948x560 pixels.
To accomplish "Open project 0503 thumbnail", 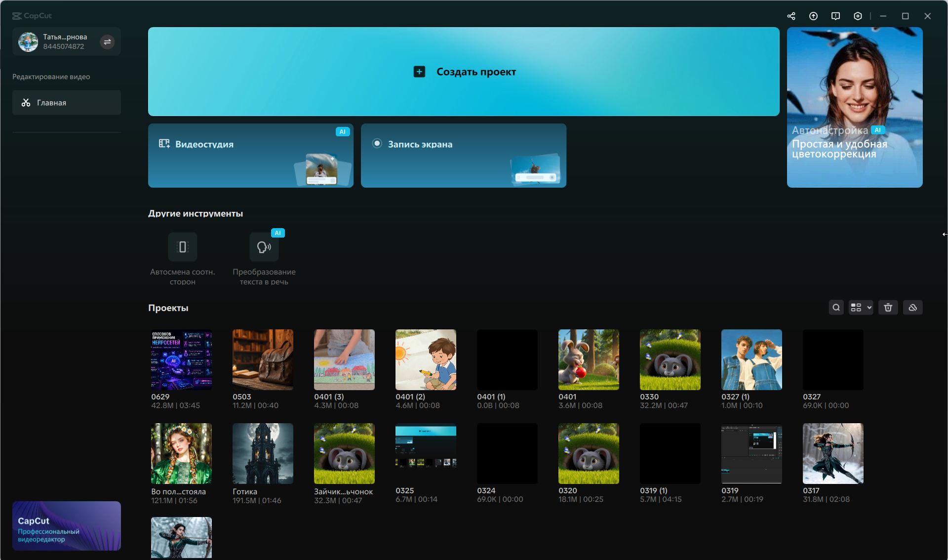I will click(263, 360).
